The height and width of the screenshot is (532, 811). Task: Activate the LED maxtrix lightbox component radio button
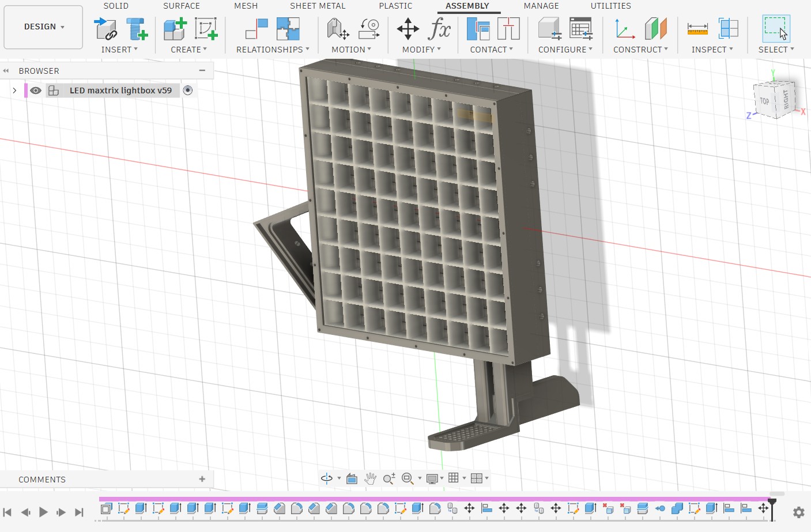tap(188, 90)
